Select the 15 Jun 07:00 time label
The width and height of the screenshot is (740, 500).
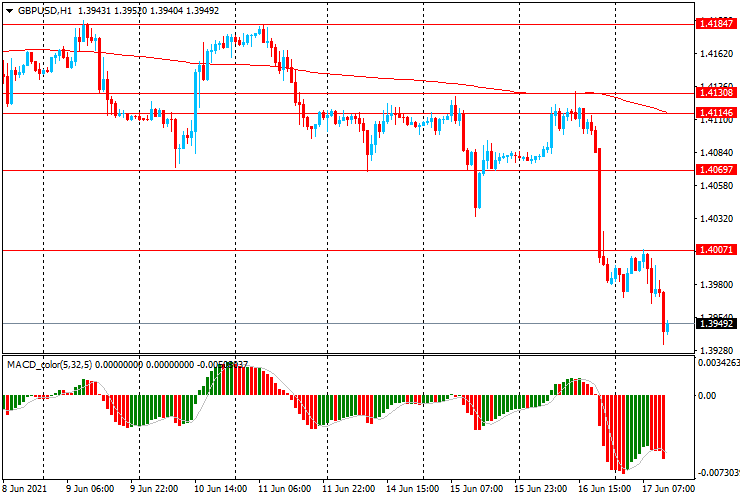pyautogui.click(x=477, y=488)
